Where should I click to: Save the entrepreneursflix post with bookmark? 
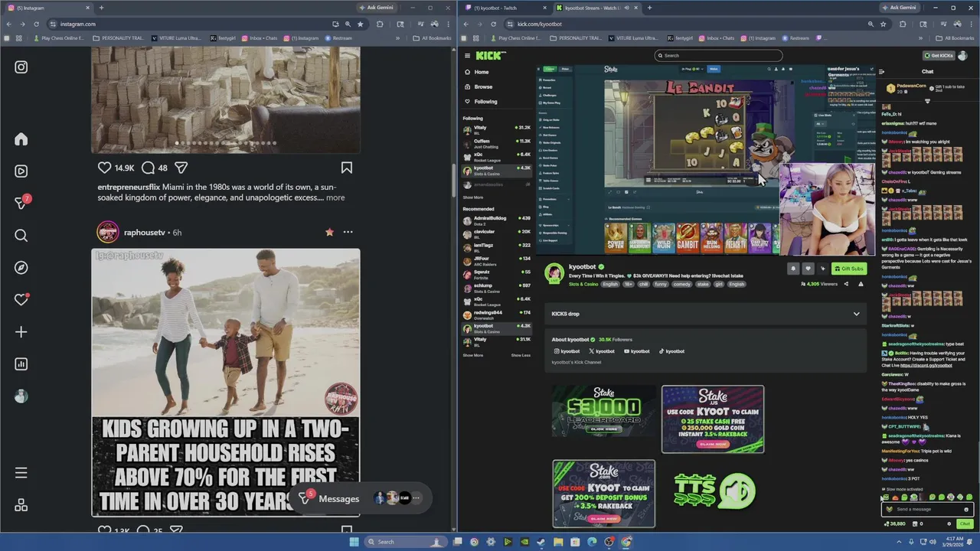347,168
